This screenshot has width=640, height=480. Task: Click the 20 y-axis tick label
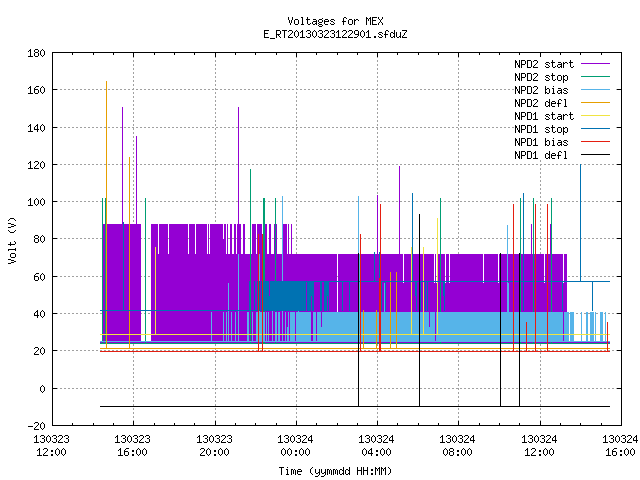39,351
